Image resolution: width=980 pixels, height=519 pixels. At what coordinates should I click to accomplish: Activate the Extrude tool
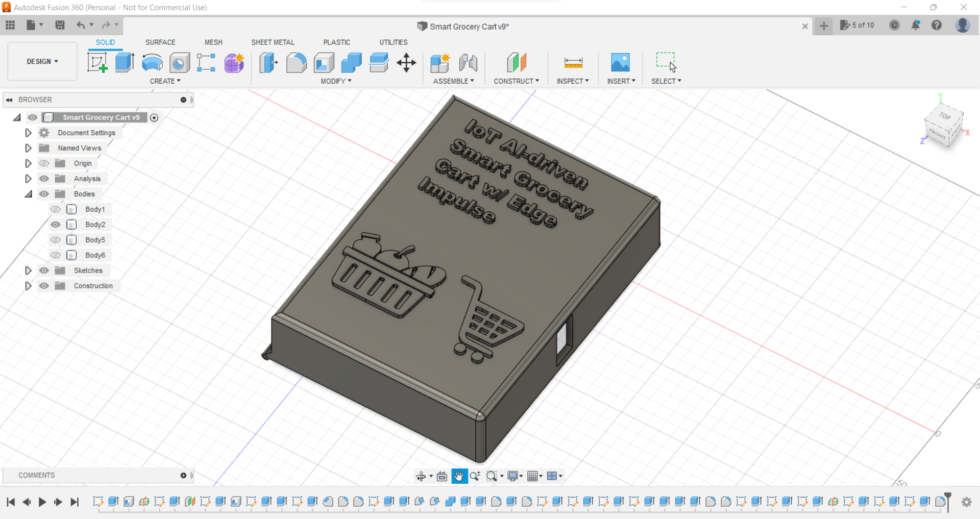coord(124,62)
